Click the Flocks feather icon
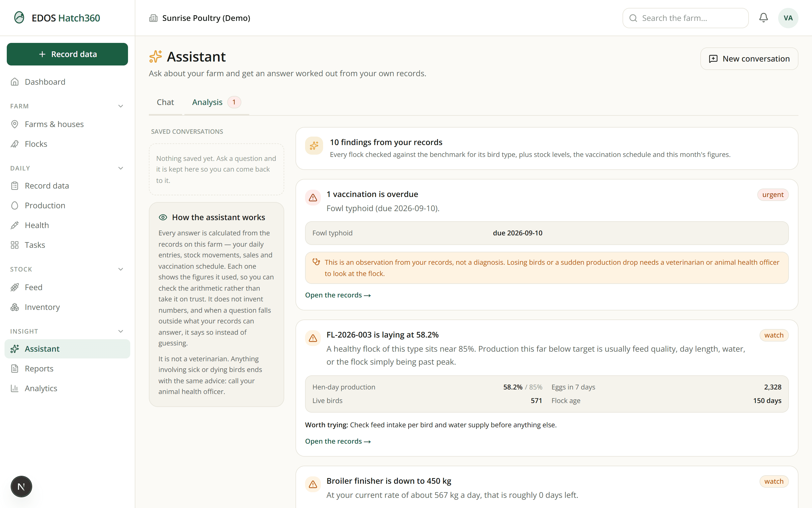The image size is (812, 508). click(x=15, y=144)
